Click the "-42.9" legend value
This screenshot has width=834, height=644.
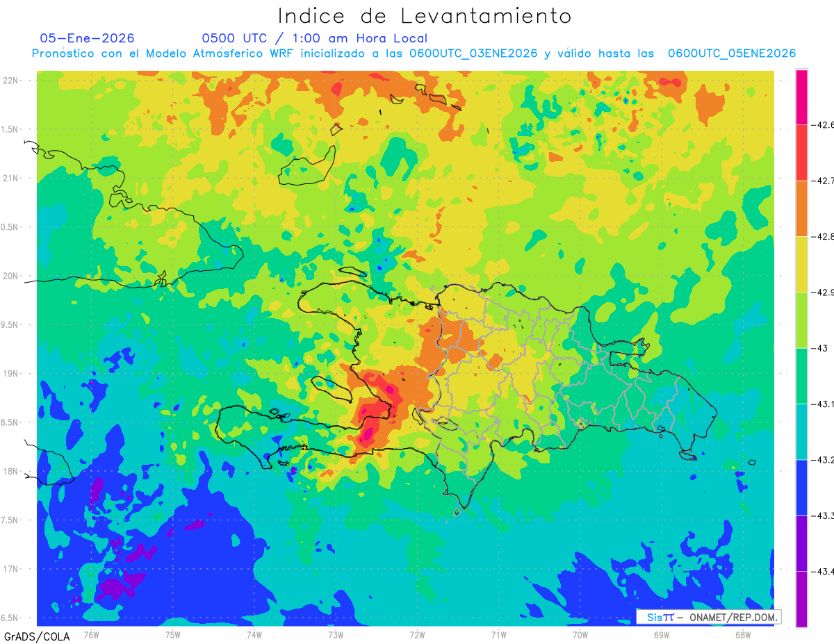[821, 292]
